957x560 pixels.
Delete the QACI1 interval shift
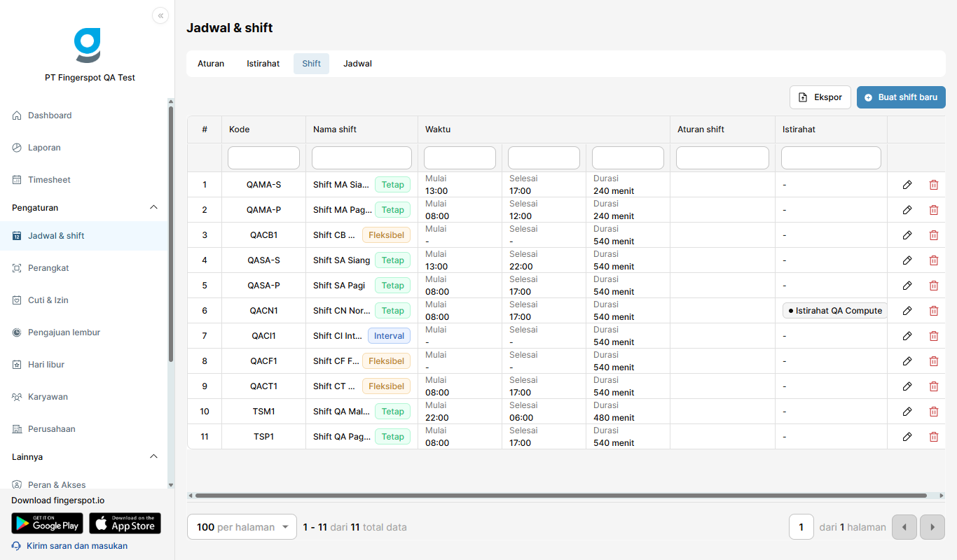(934, 336)
